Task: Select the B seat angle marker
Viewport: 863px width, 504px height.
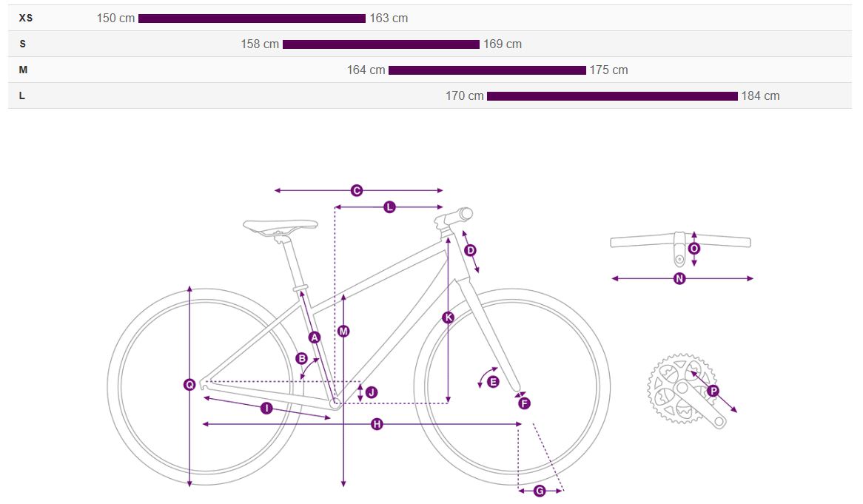Action: pyautogui.click(x=302, y=359)
